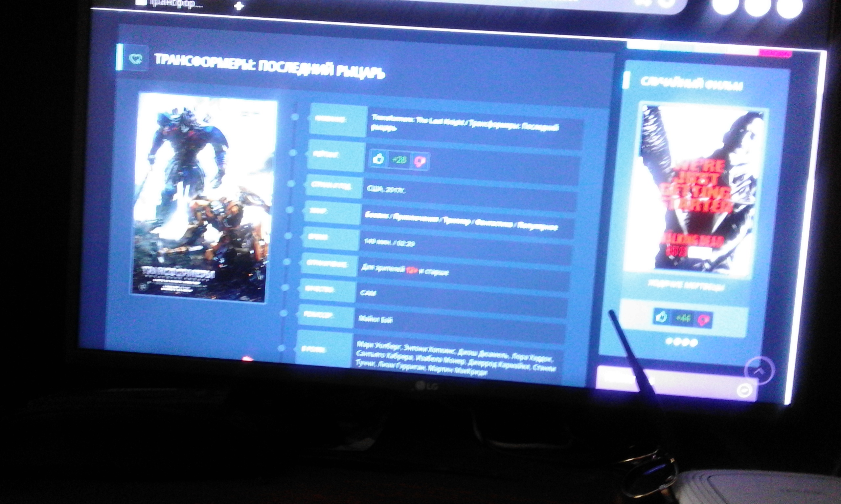This screenshot has height=504, width=841.
Task: Like the random film with thumbs-up
Action: 662,317
